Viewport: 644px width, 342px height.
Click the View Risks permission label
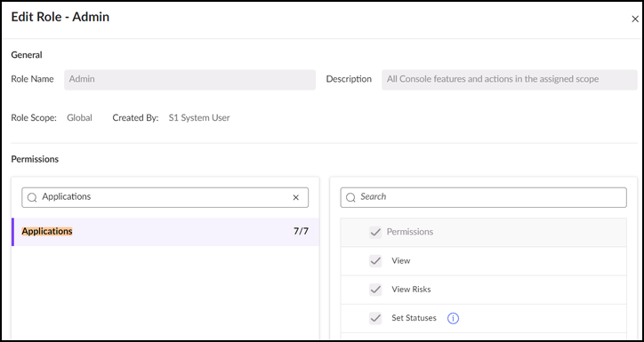[411, 290]
